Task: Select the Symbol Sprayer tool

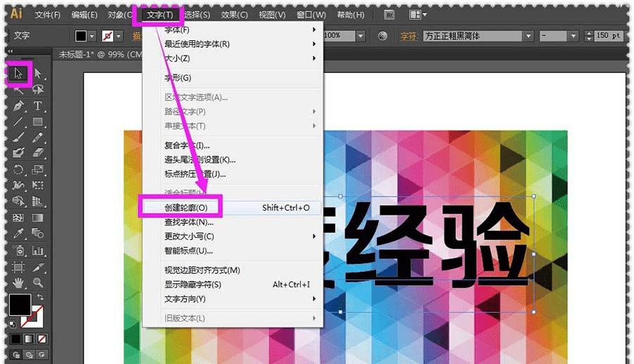Action: (x=18, y=251)
